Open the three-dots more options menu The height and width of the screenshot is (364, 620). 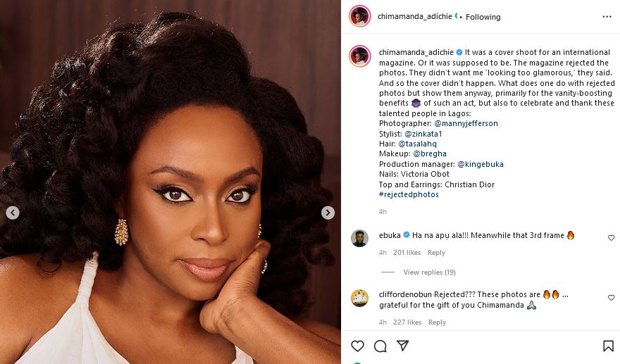tap(607, 17)
